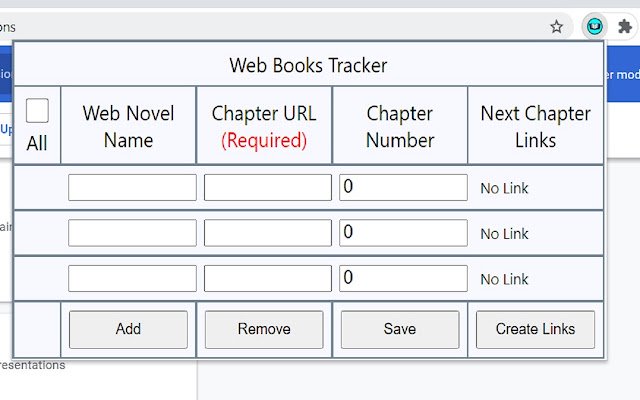The height and width of the screenshot is (400, 640).
Task: Click the bookmark star icon in address bar
Action: pyautogui.click(x=556, y=27)
